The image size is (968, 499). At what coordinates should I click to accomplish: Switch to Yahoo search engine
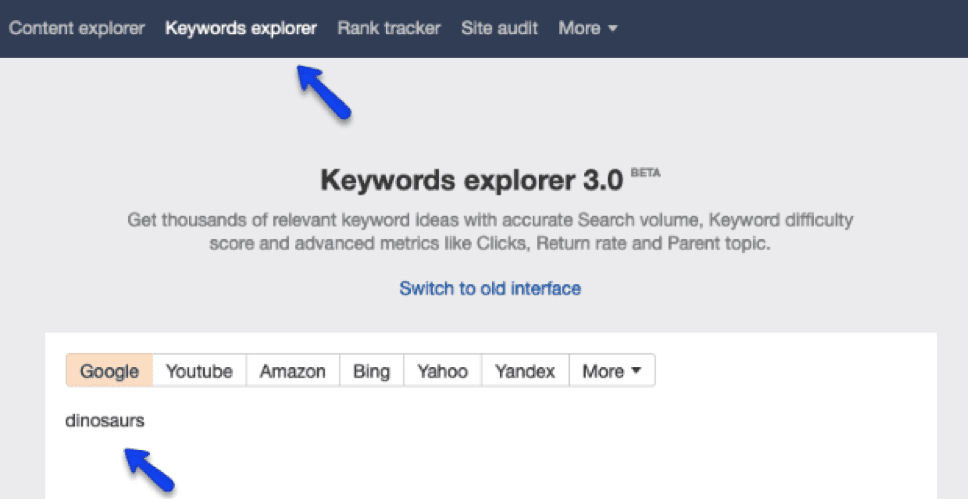pyautogui.click(x=442, y=371)
